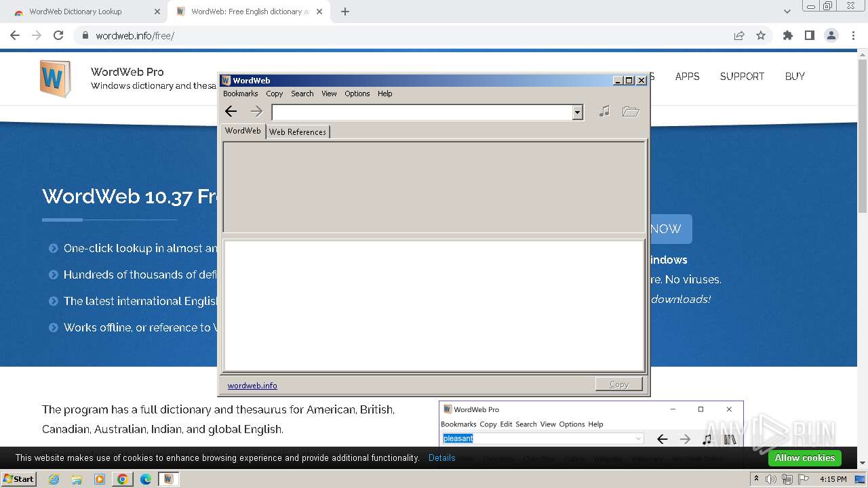This screenshot has height=488, width=868.
Task: Click the Chrome address bar URL
Action: (x=135, y=36)
